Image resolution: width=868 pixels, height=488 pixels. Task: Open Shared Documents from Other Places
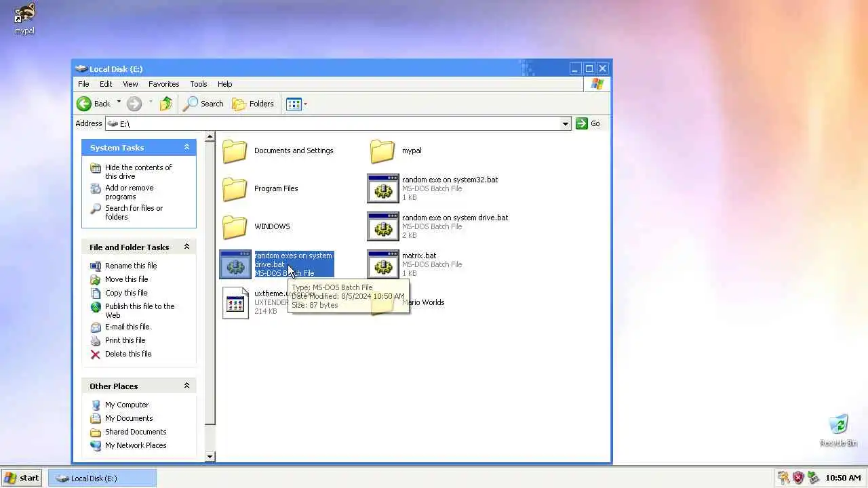136,432
